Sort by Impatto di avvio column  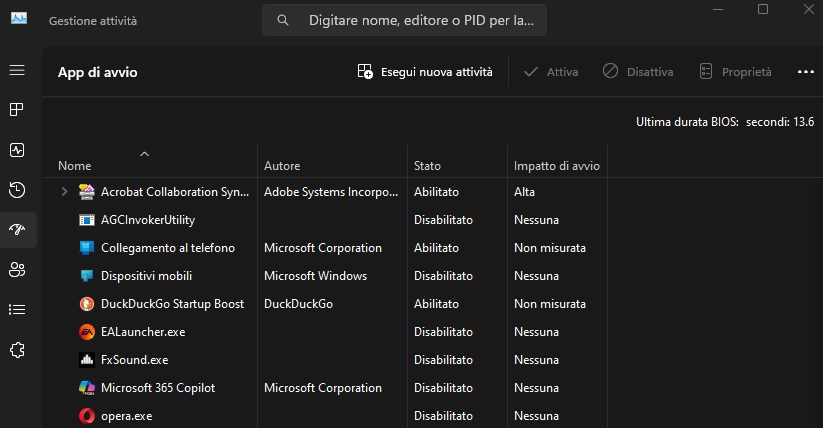(x=557, y=166)
